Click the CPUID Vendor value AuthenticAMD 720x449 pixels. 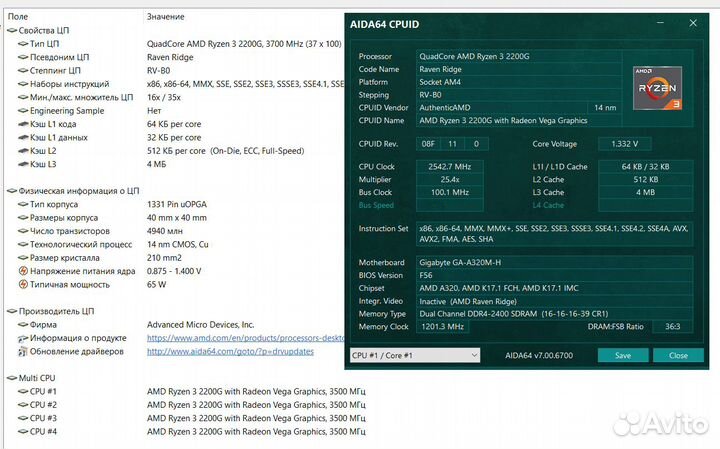pyautogui.click(x=502, y=108)
